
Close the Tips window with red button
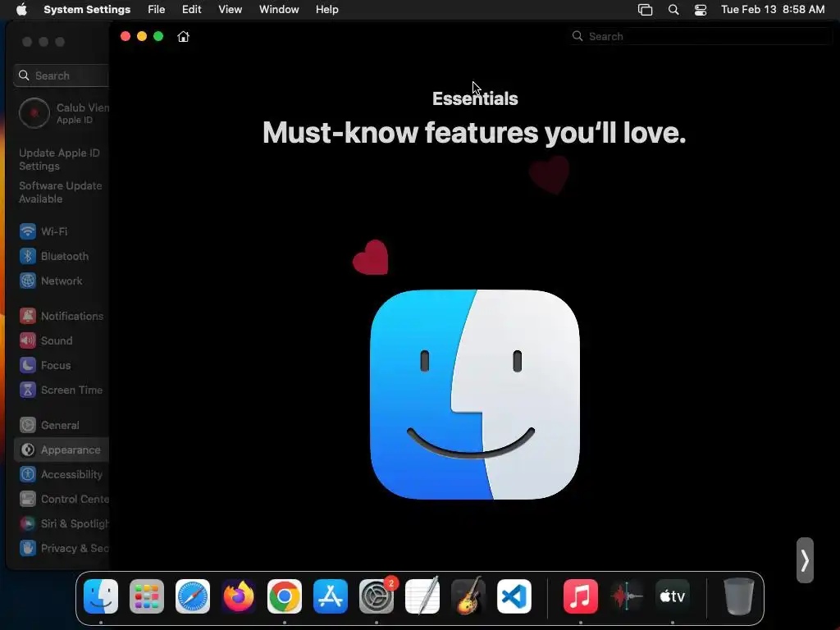coord(126,36)
